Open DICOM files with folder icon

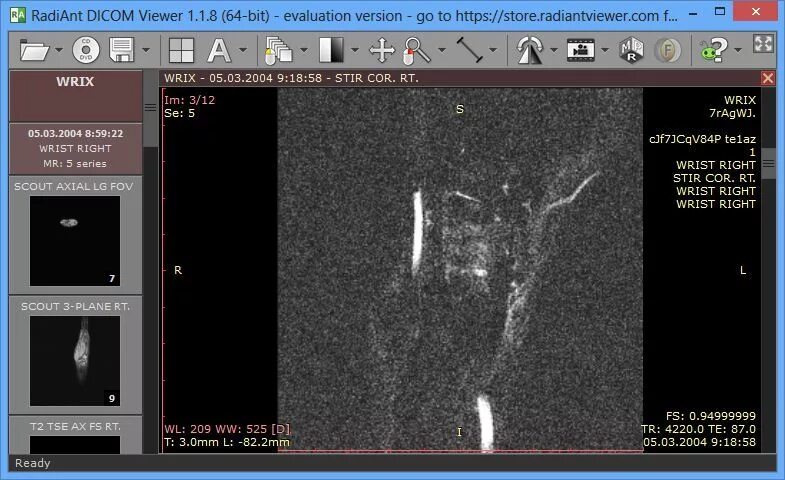click(34, 50)
